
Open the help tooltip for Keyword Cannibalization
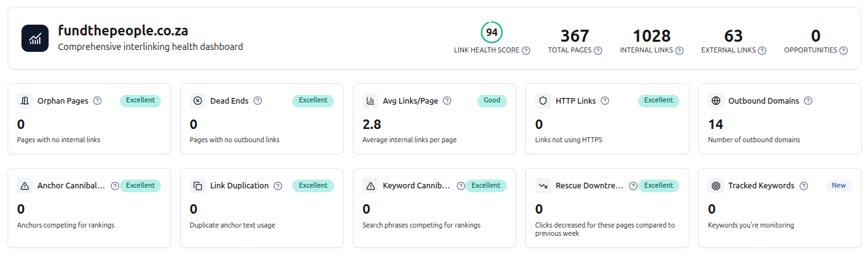point(461,186)
